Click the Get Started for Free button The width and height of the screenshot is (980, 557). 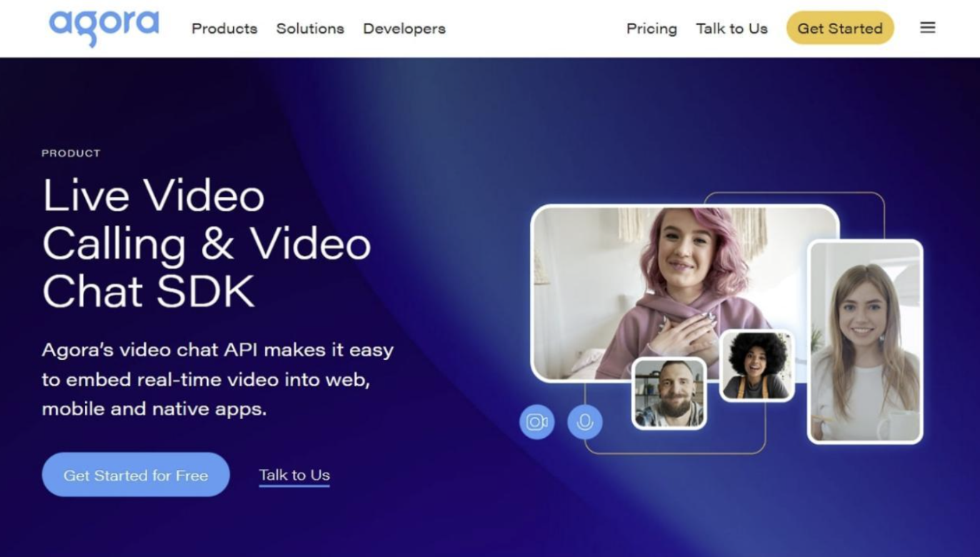tap(136, 475)
